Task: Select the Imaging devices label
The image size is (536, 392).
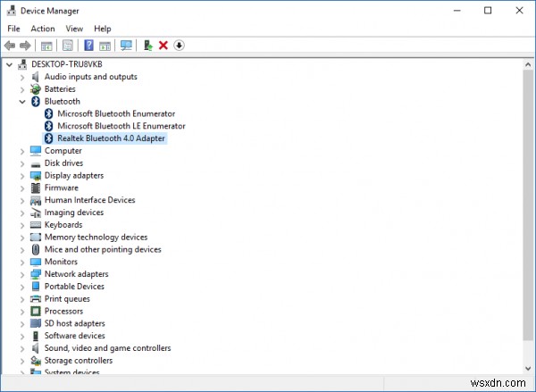Action: 74,213
